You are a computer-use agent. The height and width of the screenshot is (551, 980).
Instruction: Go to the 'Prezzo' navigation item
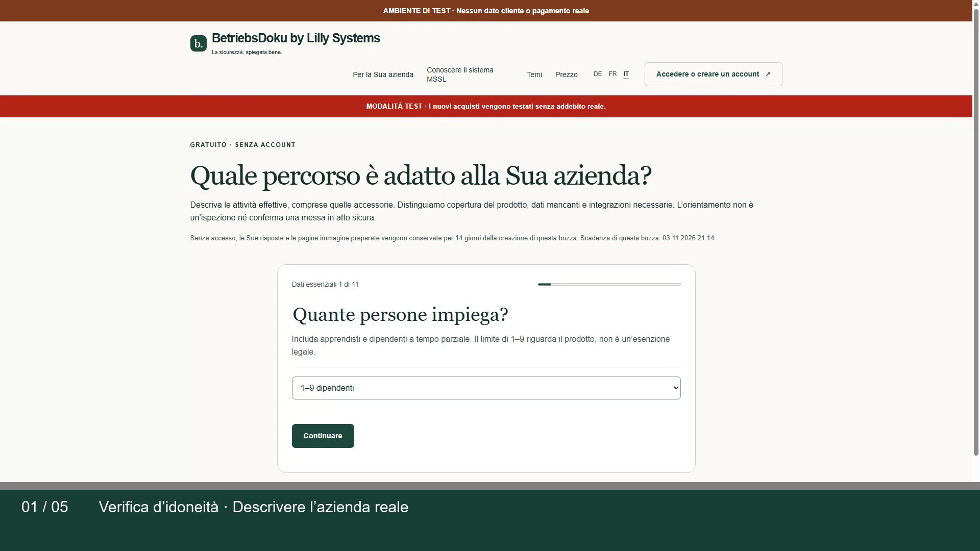[x=566, y=74]
